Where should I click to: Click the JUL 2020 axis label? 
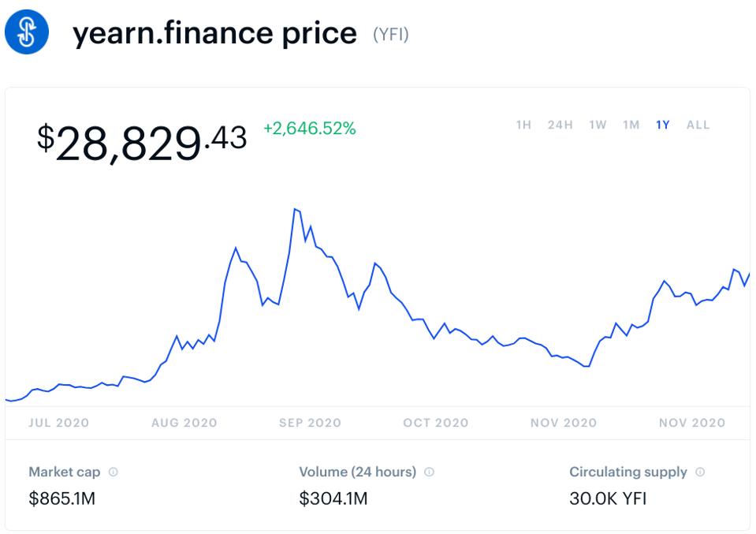(59, 423)
